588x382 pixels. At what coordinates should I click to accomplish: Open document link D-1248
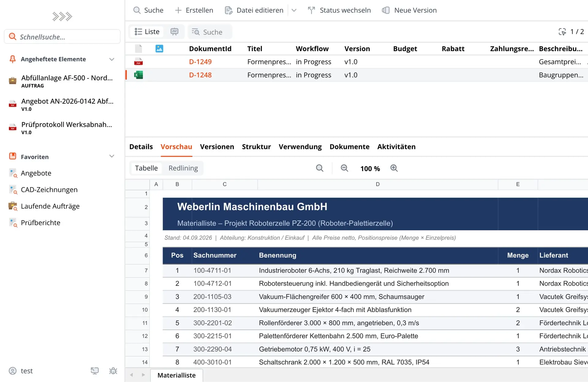(x=200, y=75)
